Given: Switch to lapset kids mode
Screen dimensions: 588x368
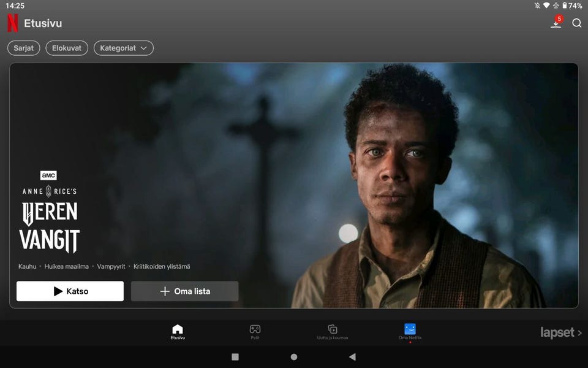Looking at the screenshot, I should [x=560, y=332].
